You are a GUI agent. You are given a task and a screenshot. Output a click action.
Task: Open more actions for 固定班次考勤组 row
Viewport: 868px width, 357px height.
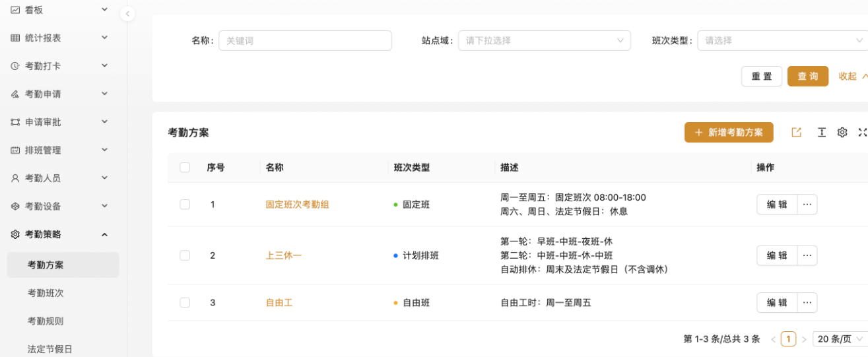point(807,205)
